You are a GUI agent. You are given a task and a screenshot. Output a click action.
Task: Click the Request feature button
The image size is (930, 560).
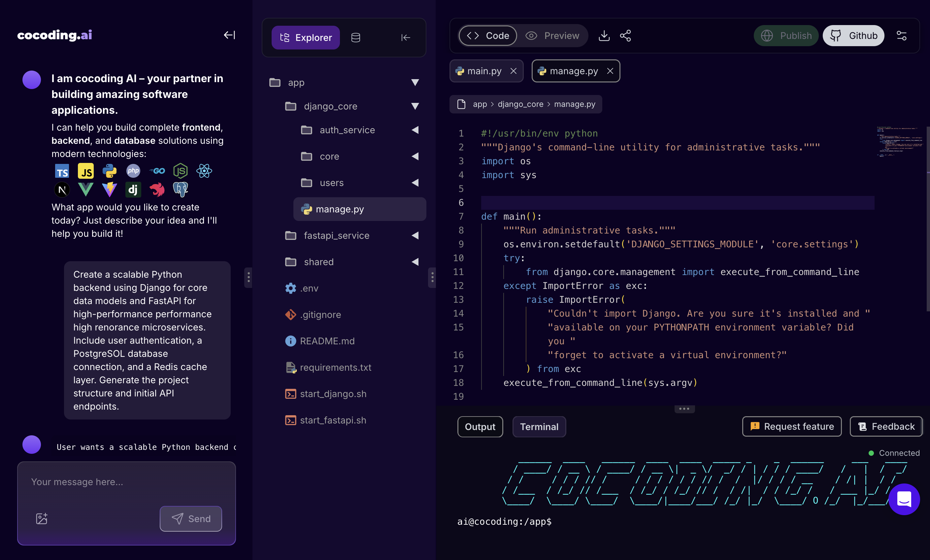click(792, 426)
